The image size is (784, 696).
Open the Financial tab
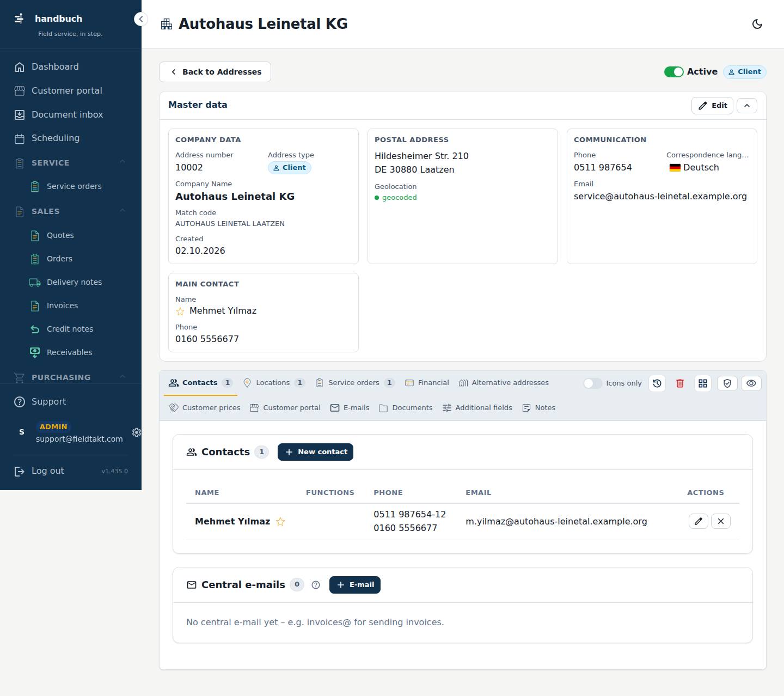tap(427, 383)
